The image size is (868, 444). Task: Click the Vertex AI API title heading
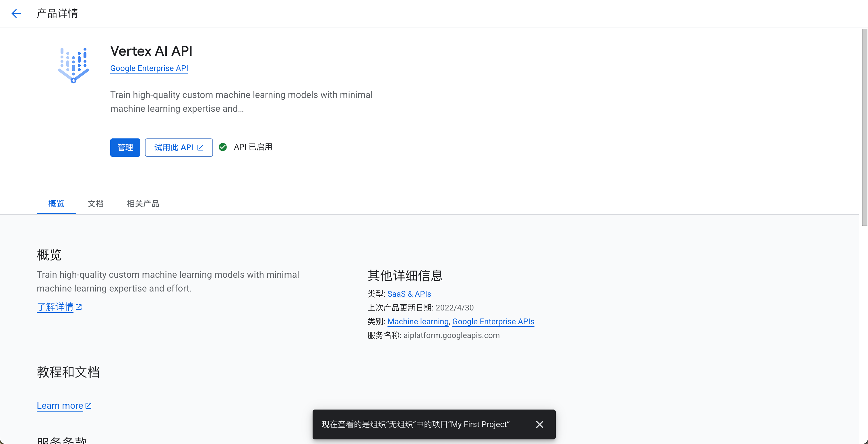[151, 51]
